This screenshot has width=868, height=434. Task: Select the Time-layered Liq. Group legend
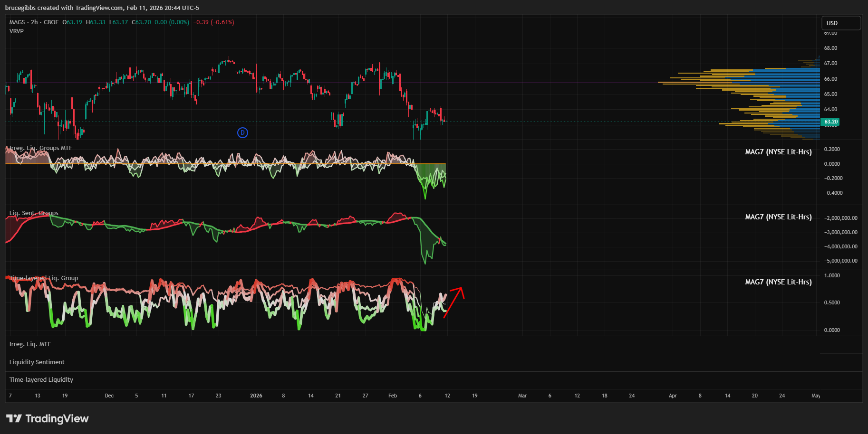click(44, 278)
